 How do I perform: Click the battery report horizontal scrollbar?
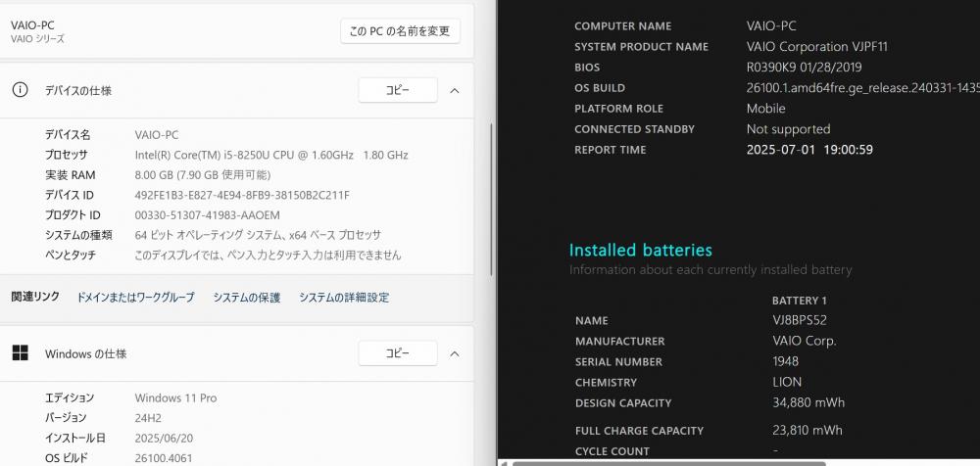coord(668,463)
